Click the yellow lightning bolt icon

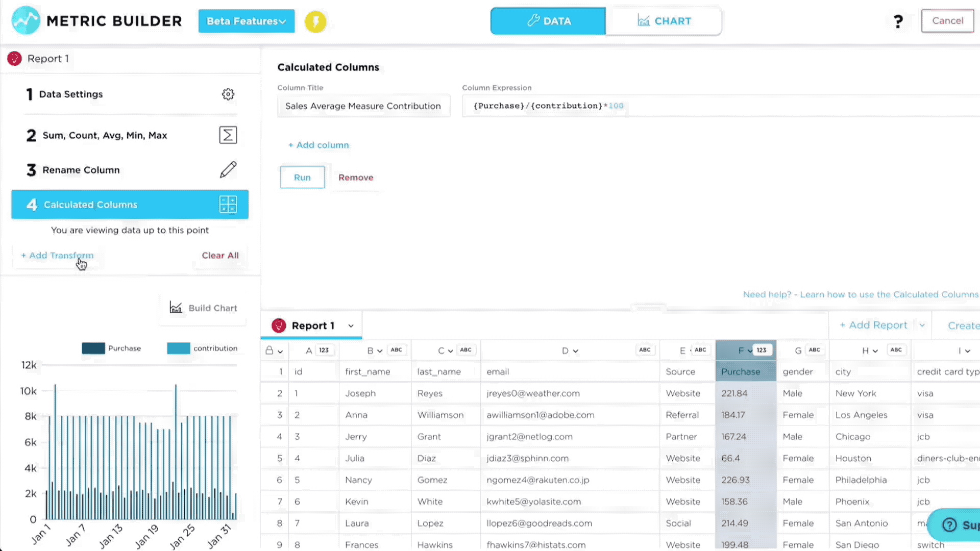tap(315, 21)
